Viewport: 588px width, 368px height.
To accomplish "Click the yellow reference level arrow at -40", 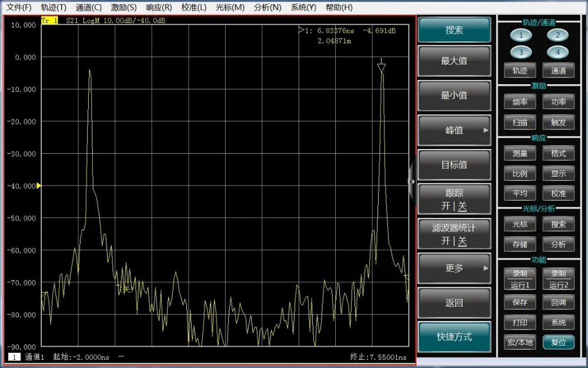I will coord(39,185).
